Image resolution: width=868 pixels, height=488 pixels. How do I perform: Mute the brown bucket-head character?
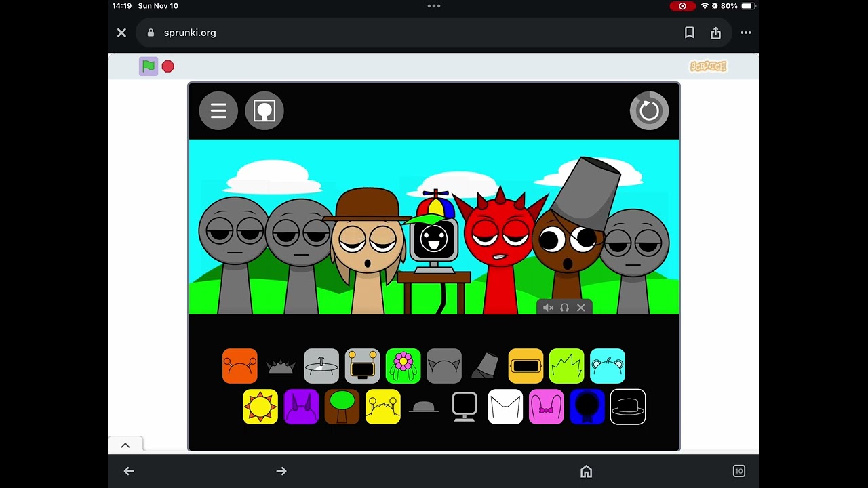(549, 308)
